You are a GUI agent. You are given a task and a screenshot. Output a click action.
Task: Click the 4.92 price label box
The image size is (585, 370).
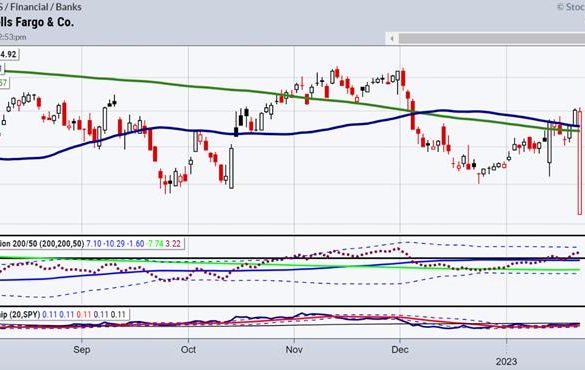pos(9,54)
